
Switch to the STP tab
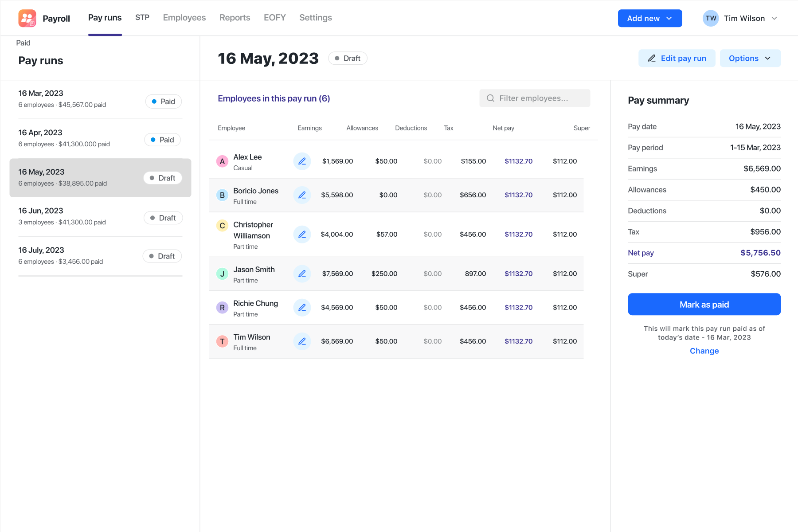pyautogui.click(x=142, y=18)
